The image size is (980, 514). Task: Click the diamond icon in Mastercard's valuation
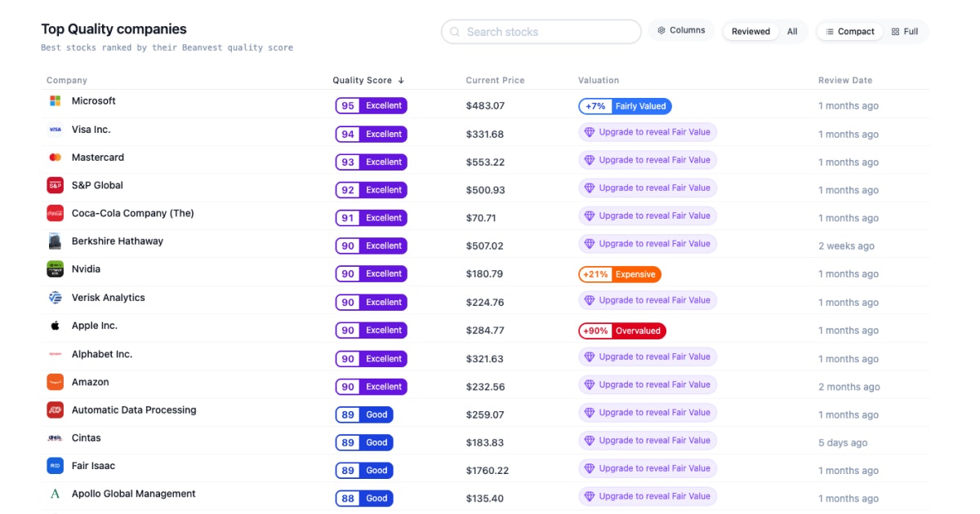589,160
